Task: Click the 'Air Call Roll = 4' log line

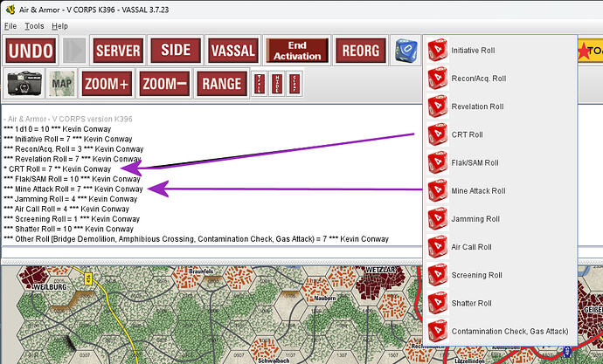Action: (66, 209)
